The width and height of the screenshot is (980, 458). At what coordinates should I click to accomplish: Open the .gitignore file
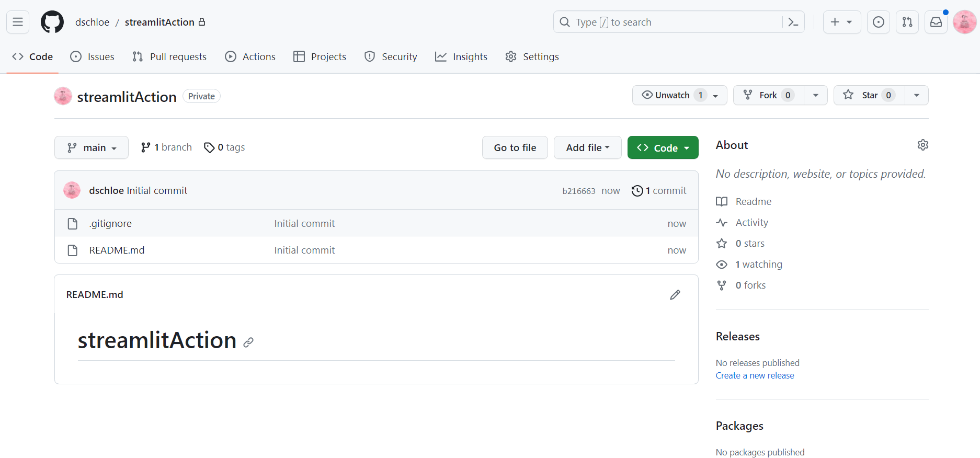[x=110, y=224]
